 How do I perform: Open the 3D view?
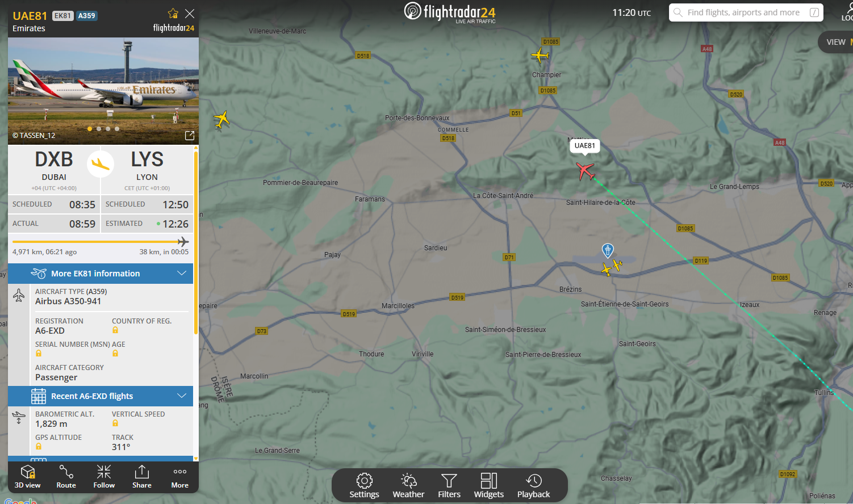[27, 477]
